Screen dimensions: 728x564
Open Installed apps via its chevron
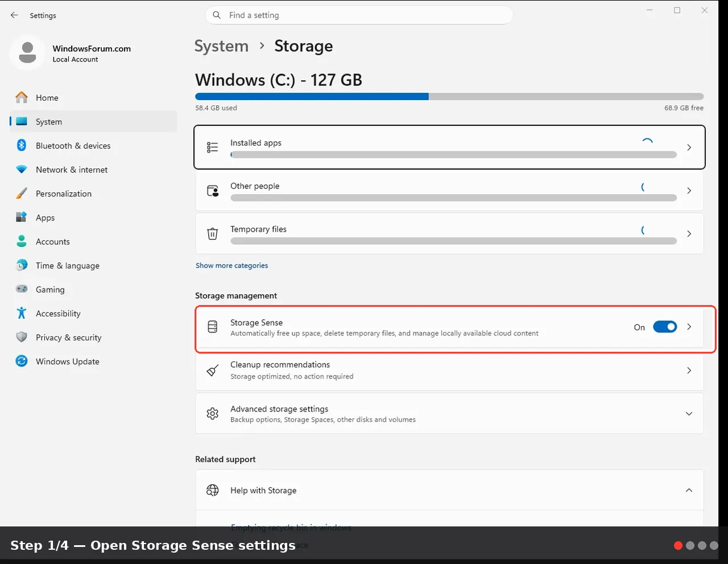(689, 147)
